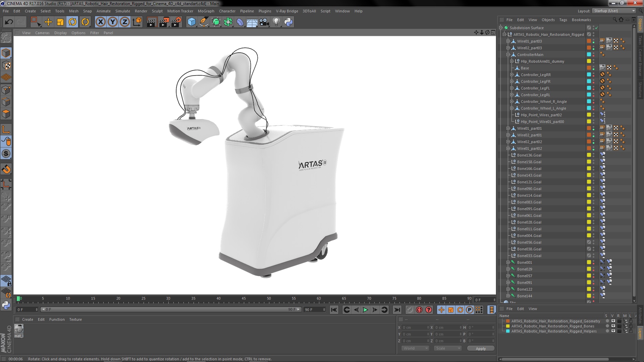644x362 pixels.
Task: Open the Scale mode dropdown
Action: click(x=447, y=348)
